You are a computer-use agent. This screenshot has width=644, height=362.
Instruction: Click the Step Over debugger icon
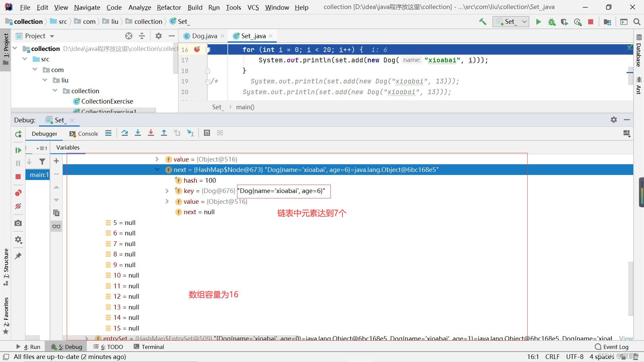pos(124,133)
